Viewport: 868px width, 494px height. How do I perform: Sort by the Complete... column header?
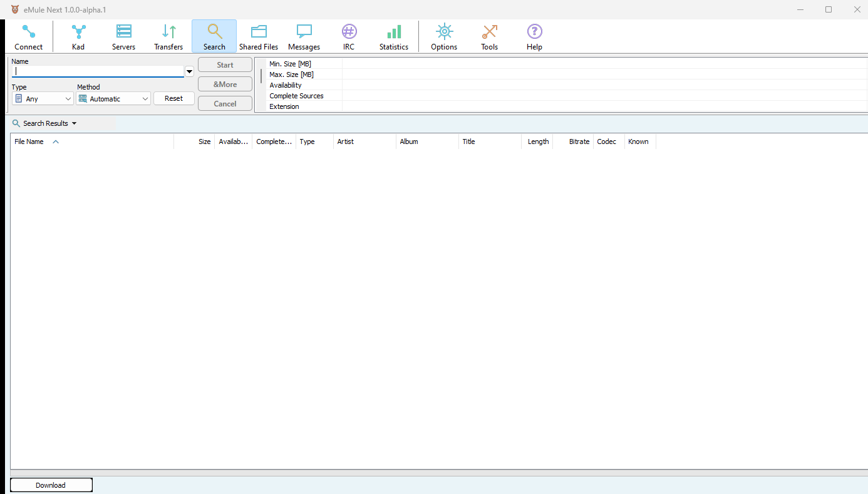pyautogui.click(x=274, y=142)
